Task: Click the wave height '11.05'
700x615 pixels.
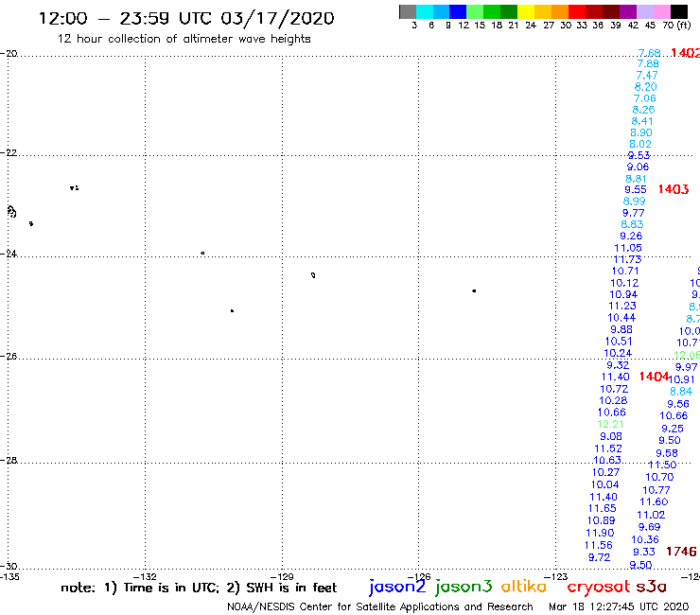Action: tap(628, 248)
